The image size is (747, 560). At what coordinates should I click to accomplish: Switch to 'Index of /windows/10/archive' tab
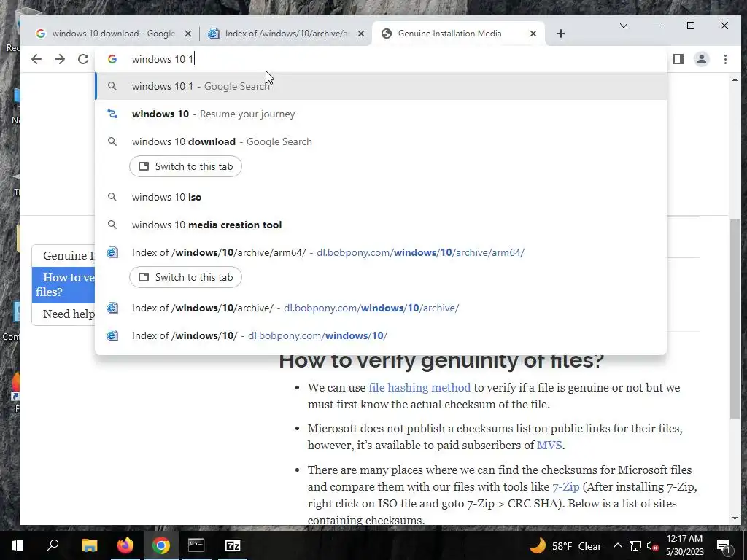coord(287,34)
